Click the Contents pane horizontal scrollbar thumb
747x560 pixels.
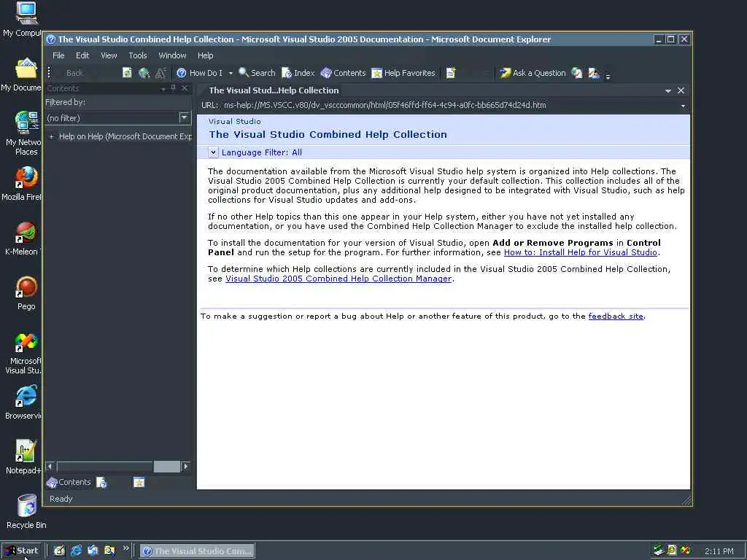point(167,466)
